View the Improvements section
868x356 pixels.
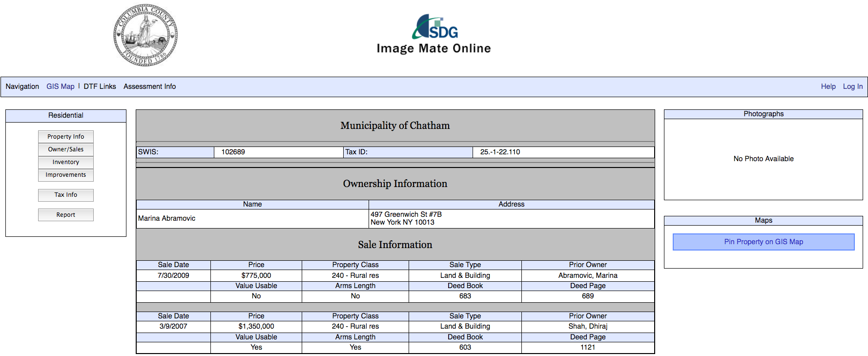tap(66, 175)
